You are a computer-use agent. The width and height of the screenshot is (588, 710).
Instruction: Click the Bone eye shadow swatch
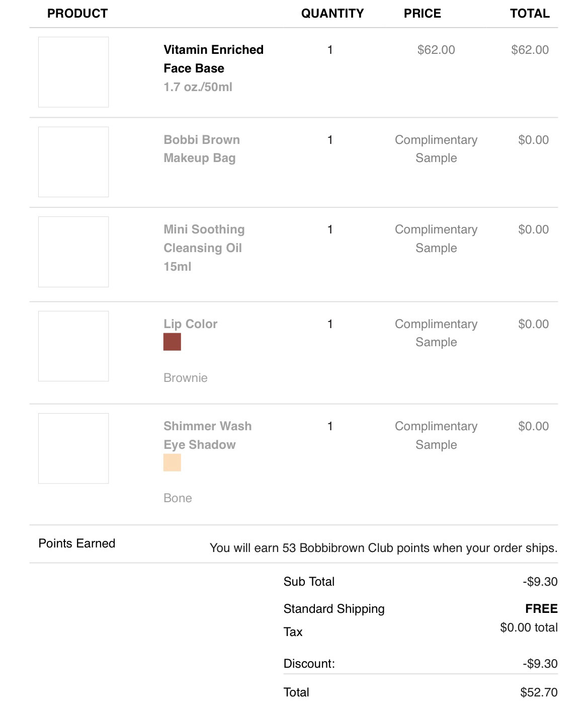pos(172,462)
